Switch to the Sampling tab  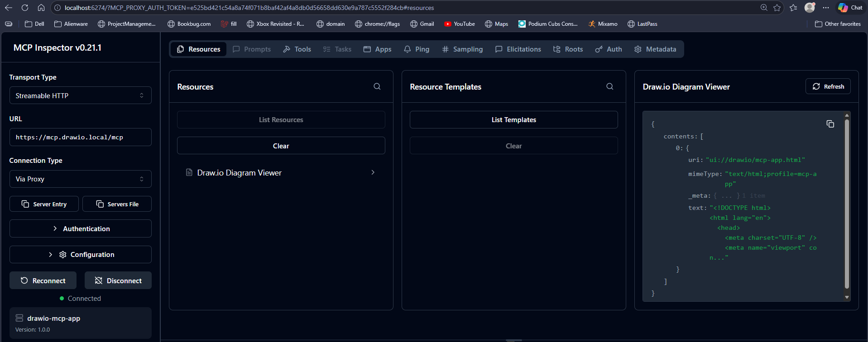[462, 49]
